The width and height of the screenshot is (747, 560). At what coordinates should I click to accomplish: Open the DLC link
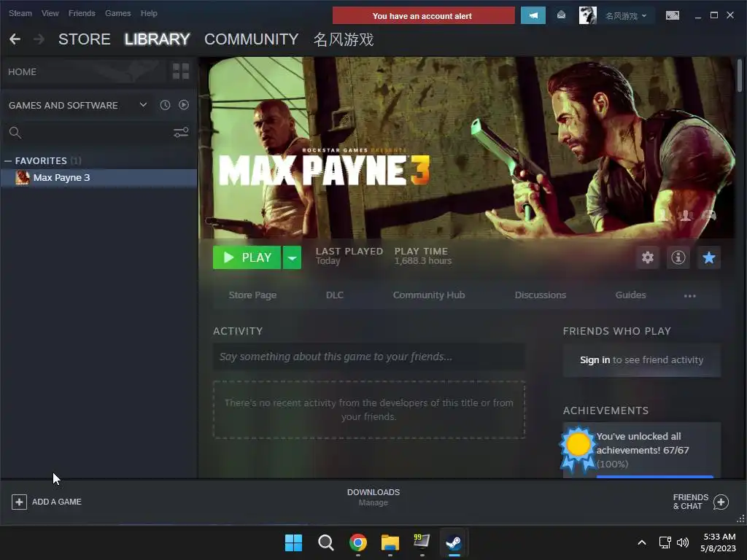[x=334, y=295]
